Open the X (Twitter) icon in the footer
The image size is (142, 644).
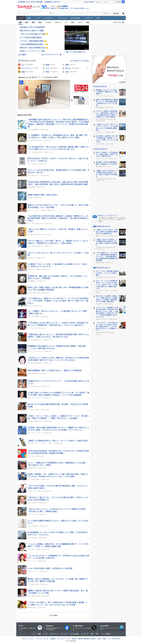coord(94,628)
